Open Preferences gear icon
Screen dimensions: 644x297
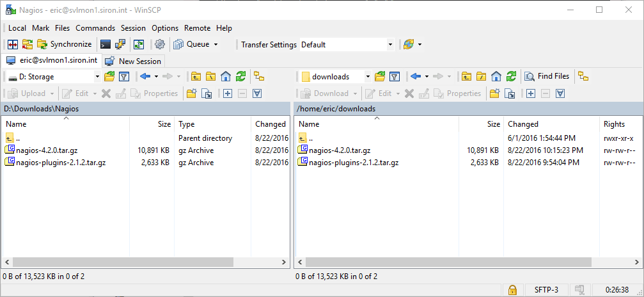[x=160, y=44]
